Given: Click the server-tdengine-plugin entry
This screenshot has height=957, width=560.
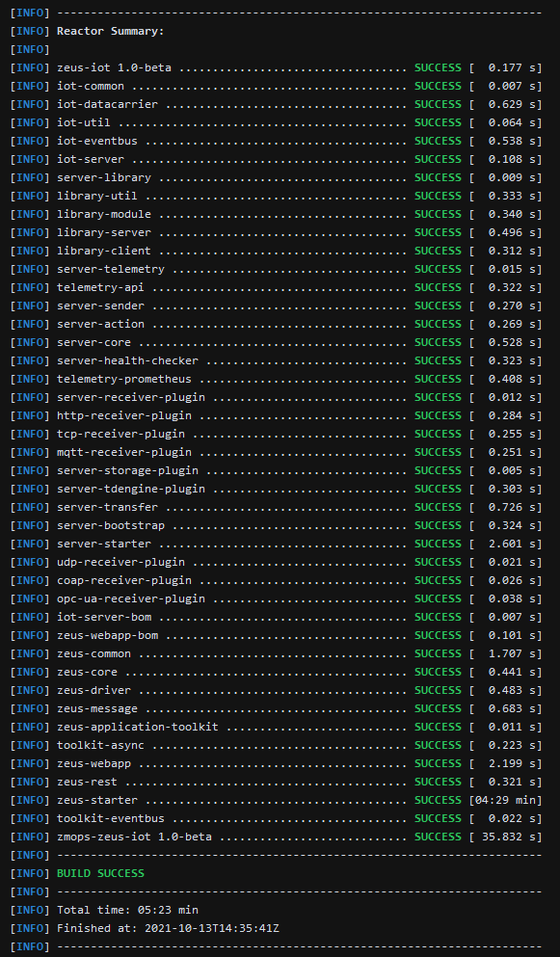Looking at the screenshot, I should (131, 489).
